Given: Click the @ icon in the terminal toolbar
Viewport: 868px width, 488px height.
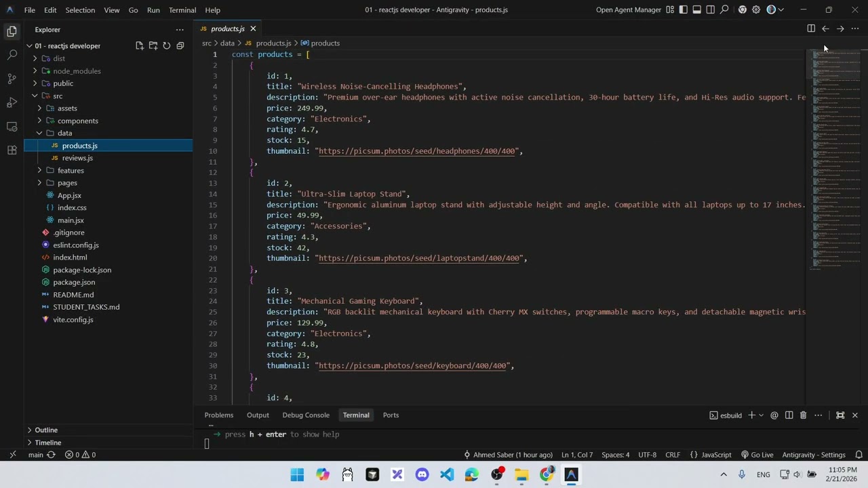Looking at the screenshot, I should (x=774, y=415).
